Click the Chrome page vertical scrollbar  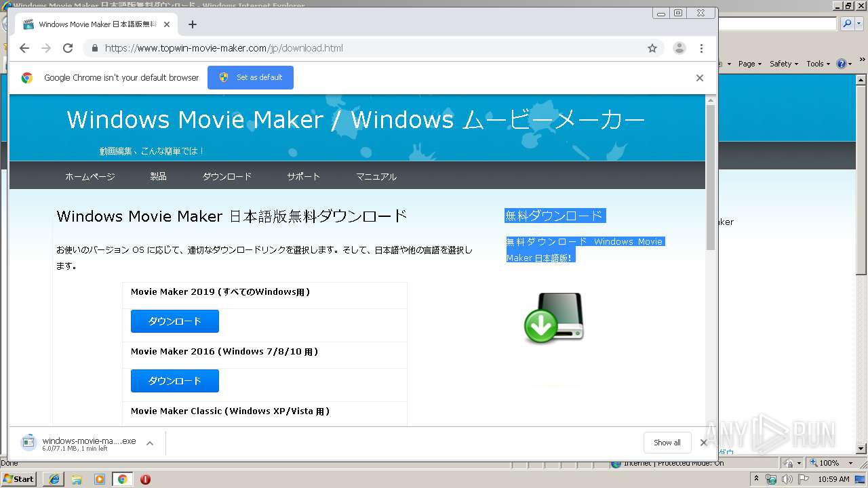(711, 178)
